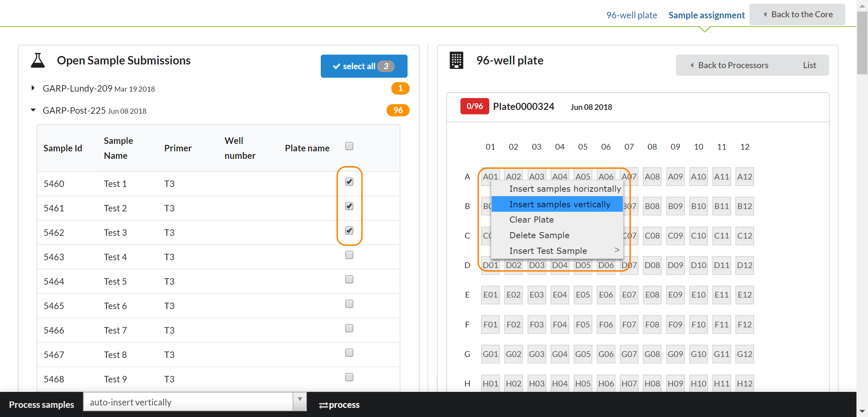Viewport: 868px width, 417px height.
Task: Click the orange 96 badge for GARP-Post-225
Action: [x=398, y=110]
